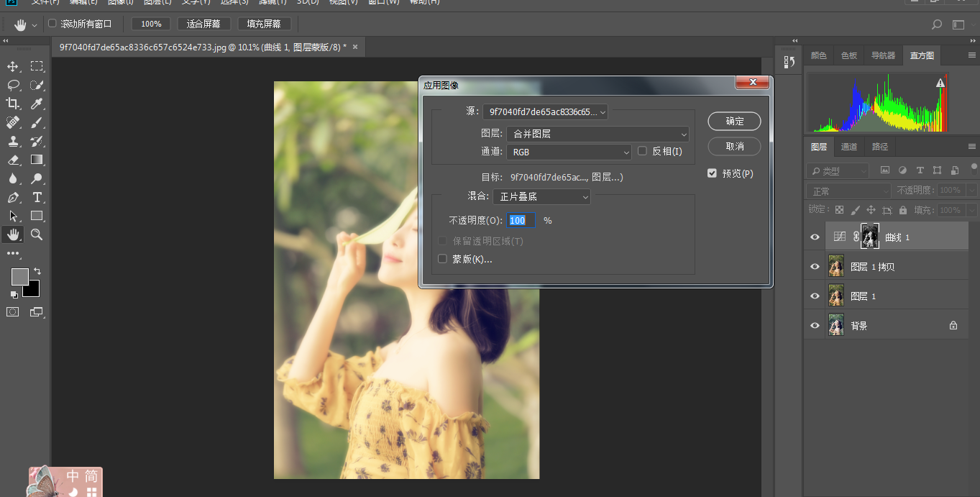Image resolution: width=980 pixels, height=497 pixels.
Task: Select the Dodge tool
Action: pyautogui.click(x=37, y=178)
